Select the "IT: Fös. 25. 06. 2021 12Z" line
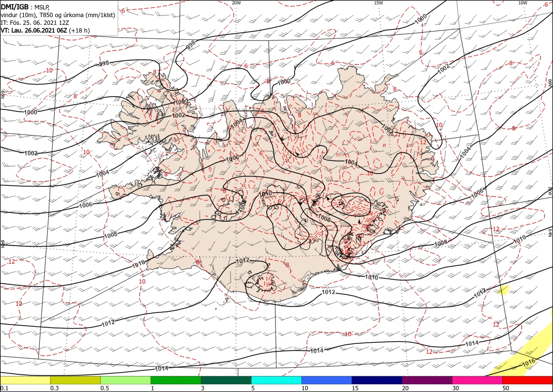The image size is (553, 392). [x=34, y=23]
